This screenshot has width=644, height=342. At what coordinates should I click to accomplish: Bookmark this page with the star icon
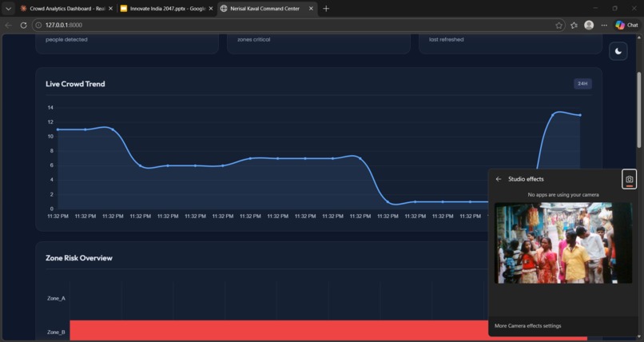coord(559,26)
